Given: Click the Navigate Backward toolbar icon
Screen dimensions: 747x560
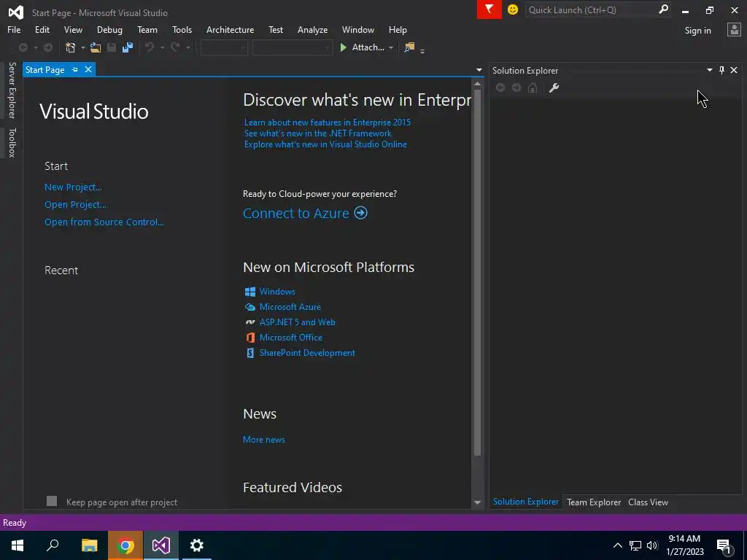Looking at the screenshot, I should [x=23, y=47].
